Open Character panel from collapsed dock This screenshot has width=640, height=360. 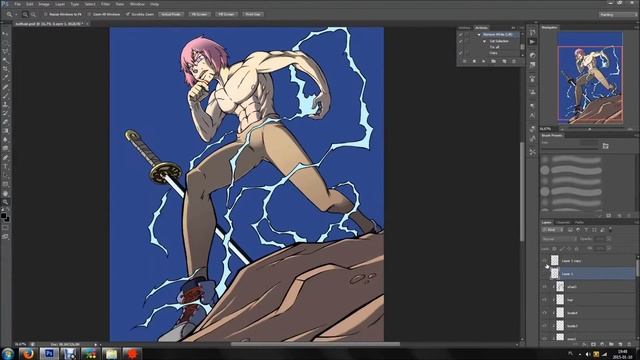(x=532, y=116)
